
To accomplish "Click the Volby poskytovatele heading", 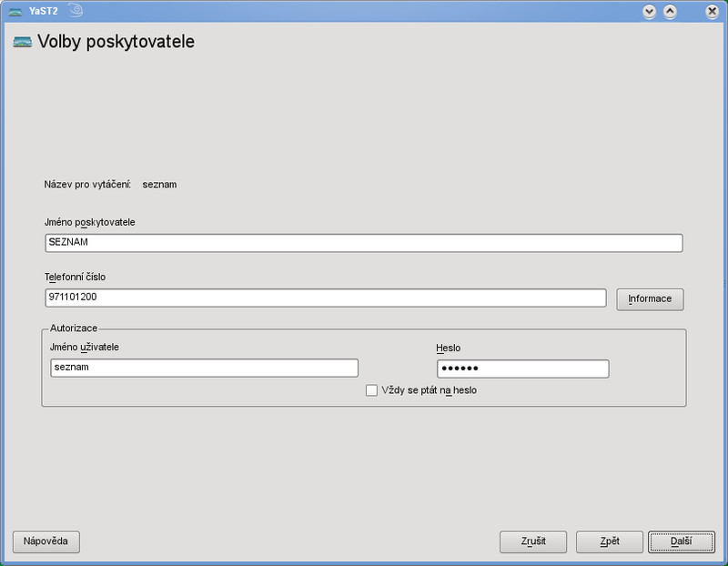I will [116, 42].
